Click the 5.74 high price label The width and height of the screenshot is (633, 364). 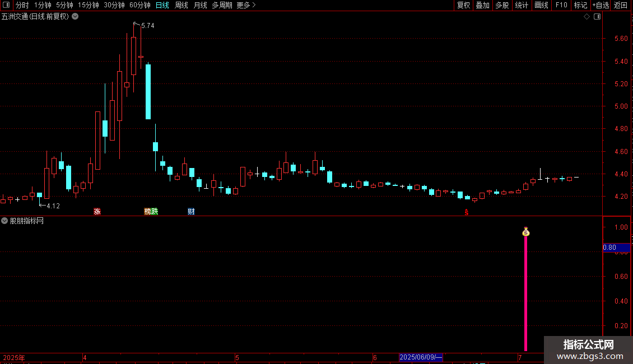coord(148,25)
